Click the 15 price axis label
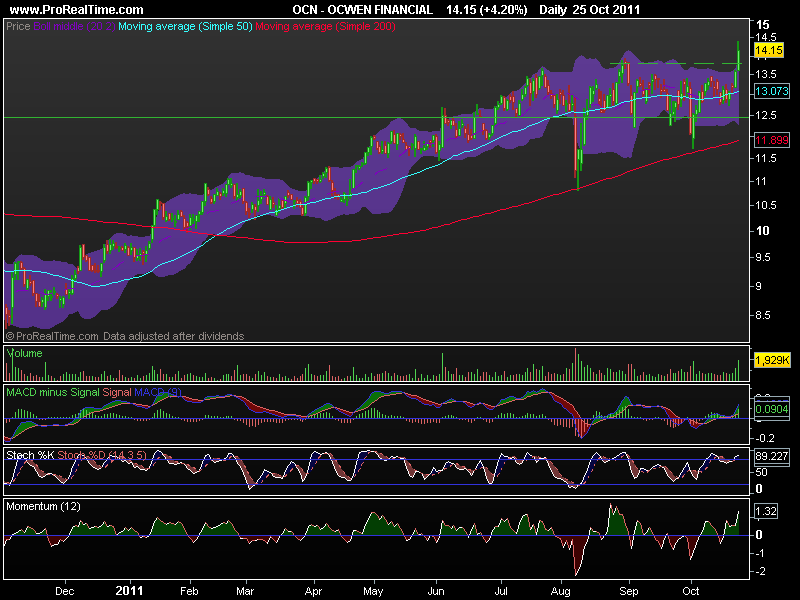 pyautogui.click(x=763, y=24)
